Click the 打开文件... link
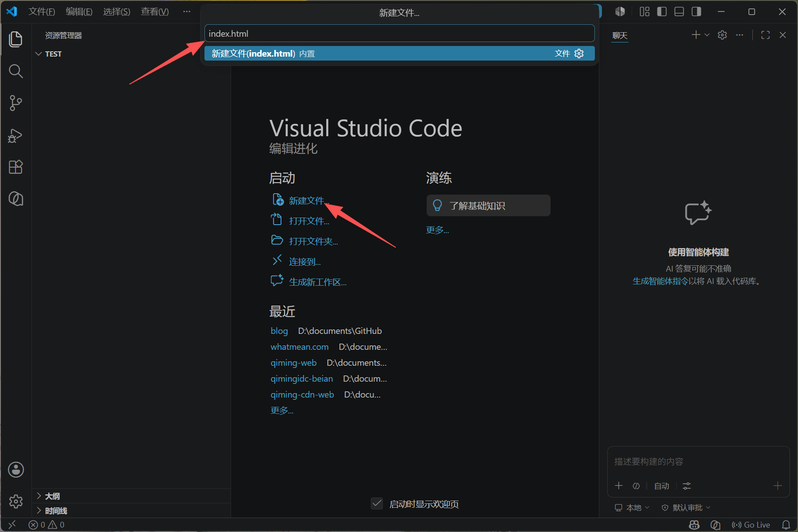The width and height of the screenshot is (798, 532). click(x=309, y=221)
